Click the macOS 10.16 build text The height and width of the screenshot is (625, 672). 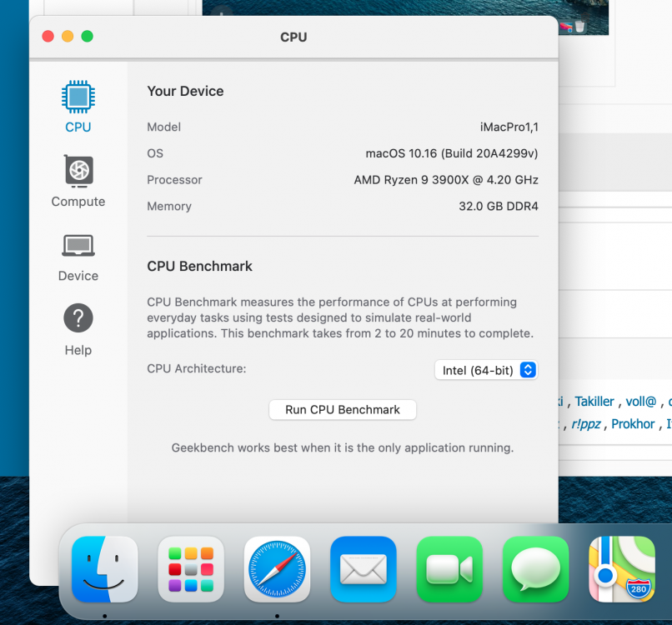[452, 153]
